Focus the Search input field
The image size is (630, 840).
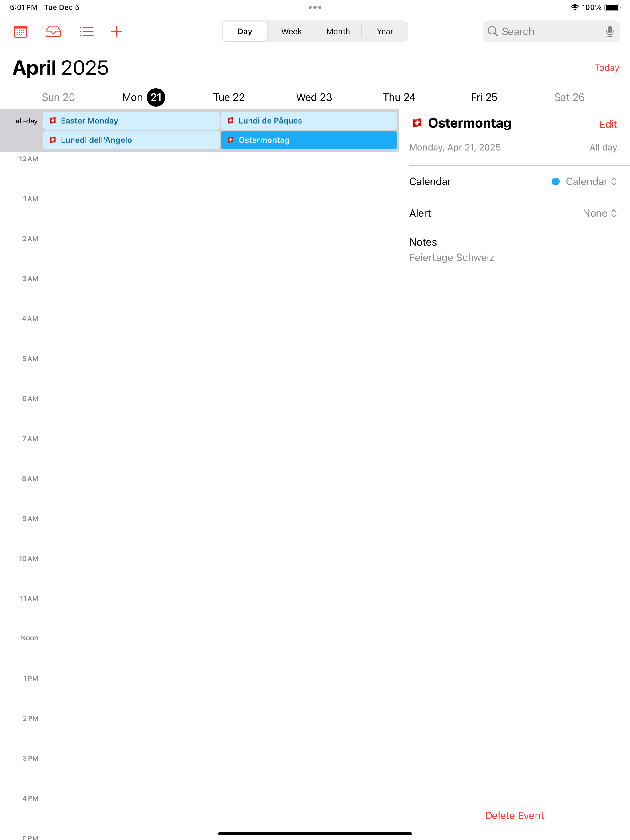551,32
